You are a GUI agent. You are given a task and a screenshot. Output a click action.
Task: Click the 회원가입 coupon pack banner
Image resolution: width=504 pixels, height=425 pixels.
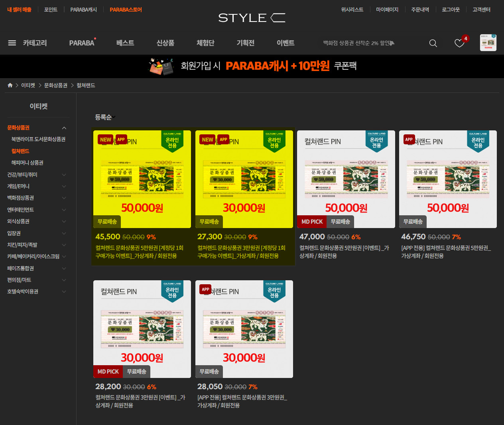[x=252, y=66]
